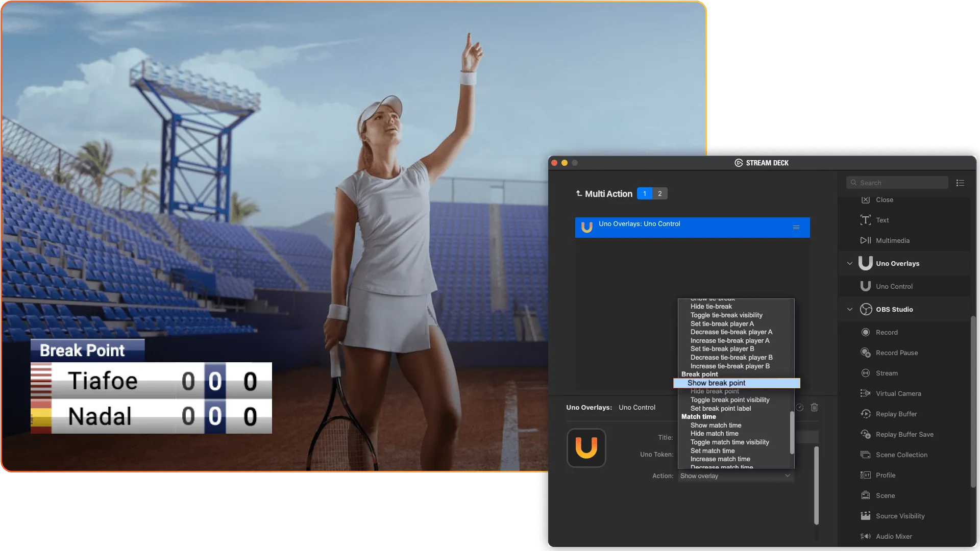Click the delay timer icon beside trash
980x551 pixels.
pyautogui.click(x=800, y=407)
